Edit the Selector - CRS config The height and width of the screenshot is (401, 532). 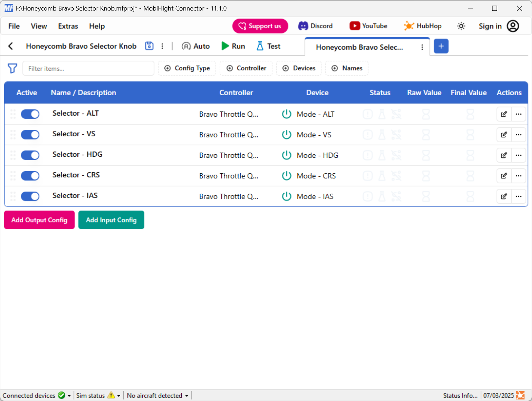tap(504, 176)
